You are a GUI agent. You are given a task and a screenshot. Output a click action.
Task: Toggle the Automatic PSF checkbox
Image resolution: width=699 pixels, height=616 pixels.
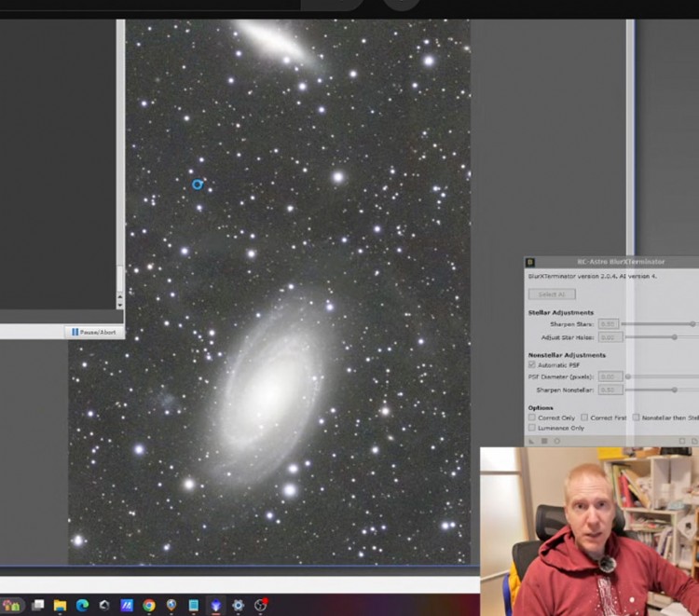[532, 364]
